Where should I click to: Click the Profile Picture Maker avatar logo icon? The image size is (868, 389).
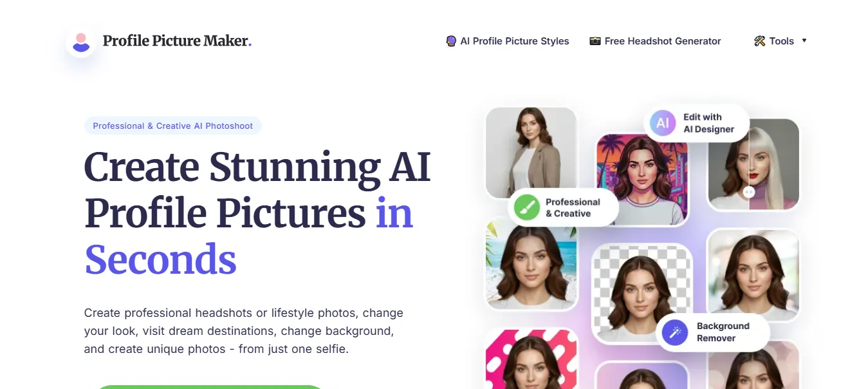tap(80, 42)
